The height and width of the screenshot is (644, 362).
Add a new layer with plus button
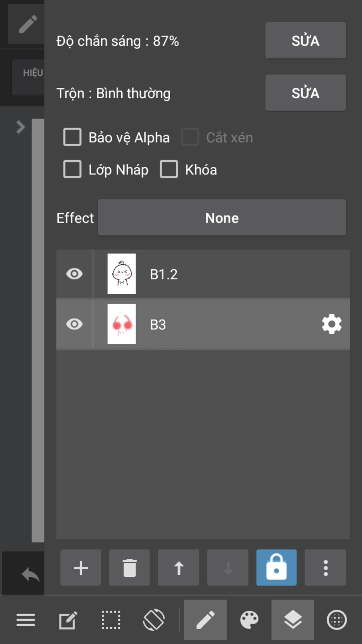point(81,568)
